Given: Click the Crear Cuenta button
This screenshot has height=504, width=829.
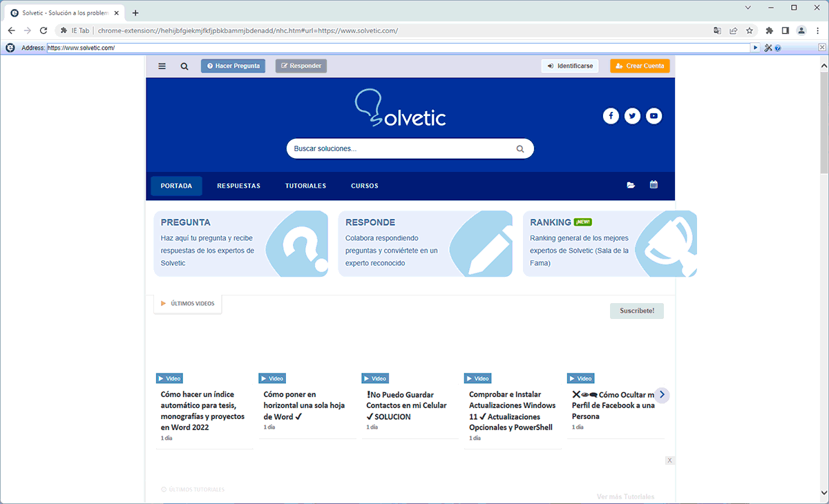Looking at the screenshot, I should point(640,66).
